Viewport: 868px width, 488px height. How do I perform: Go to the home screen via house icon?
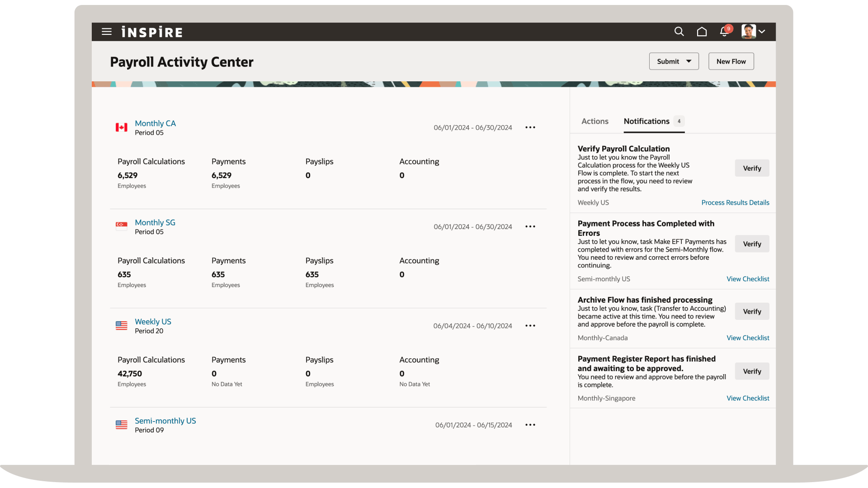point(702,32)
